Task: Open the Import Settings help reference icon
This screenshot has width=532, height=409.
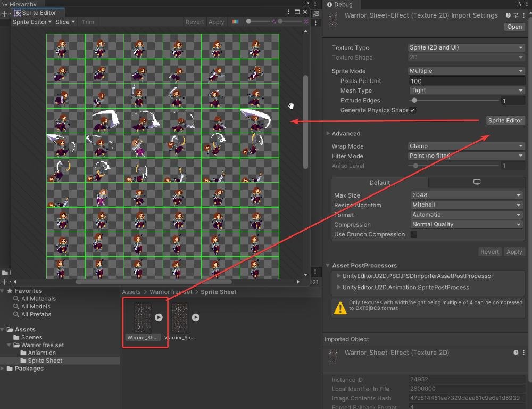Action: [508, 15]
